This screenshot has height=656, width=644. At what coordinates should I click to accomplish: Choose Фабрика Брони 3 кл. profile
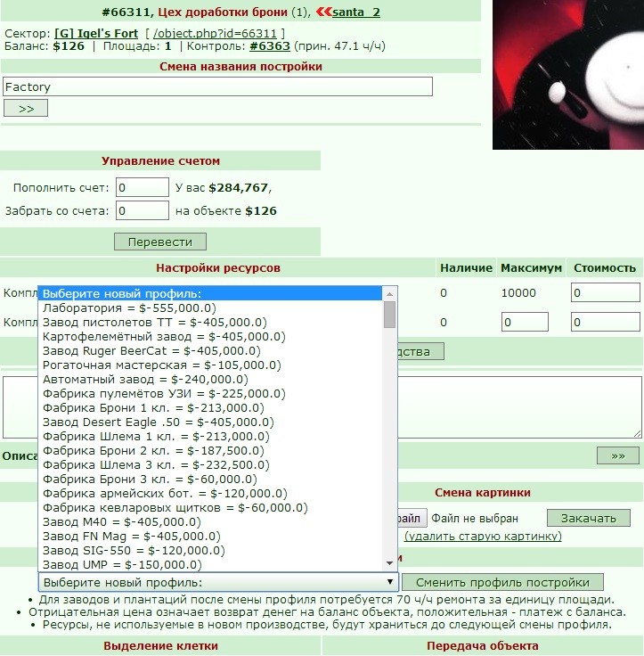pyautogui.click(x=210, y=479)
